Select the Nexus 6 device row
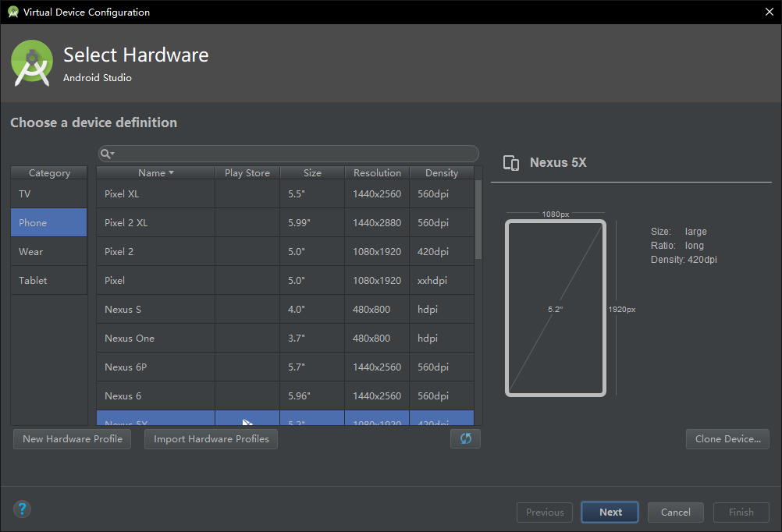Viewport: 782px width, 532px height. (285, 396)
